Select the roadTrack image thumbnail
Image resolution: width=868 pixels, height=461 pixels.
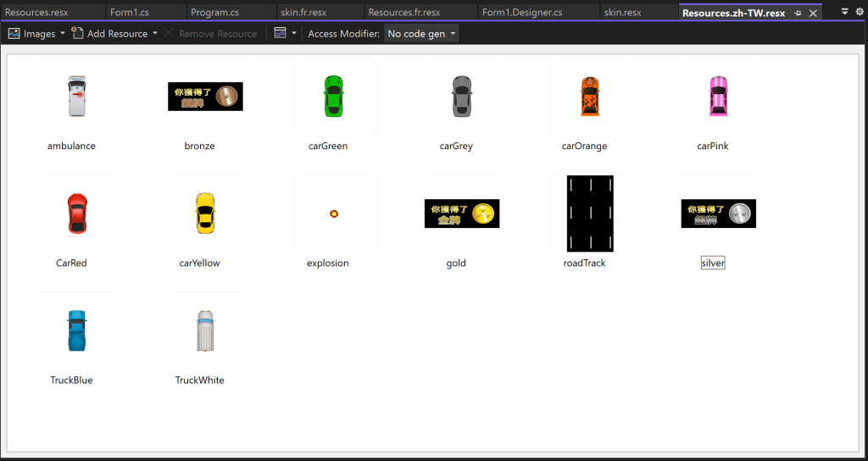click(590, 214)
